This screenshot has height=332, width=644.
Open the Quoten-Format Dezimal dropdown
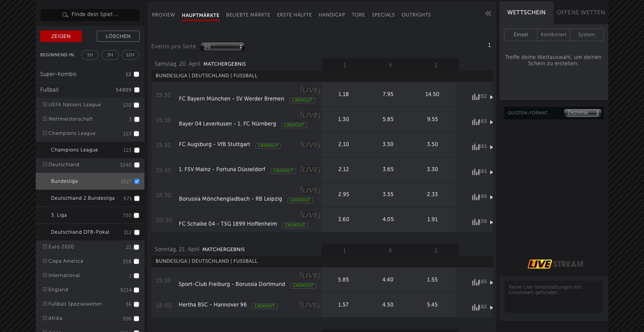point(582,113)
